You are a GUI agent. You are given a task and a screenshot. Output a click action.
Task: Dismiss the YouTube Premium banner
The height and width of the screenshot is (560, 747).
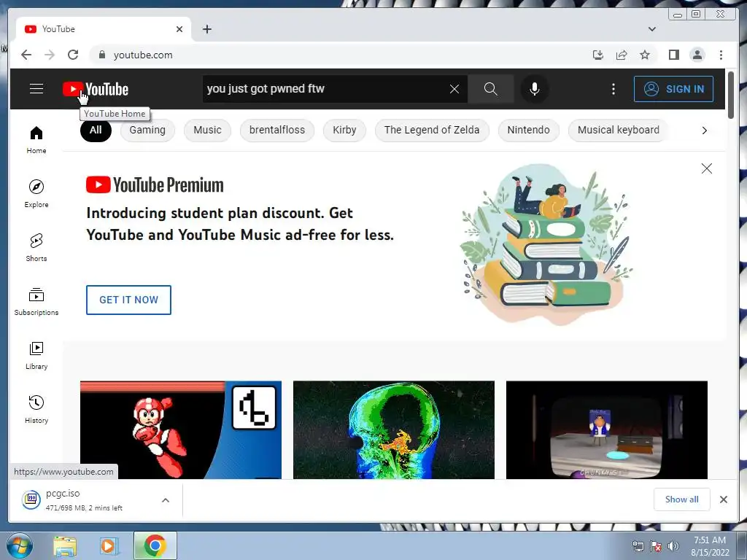point(706,168)
